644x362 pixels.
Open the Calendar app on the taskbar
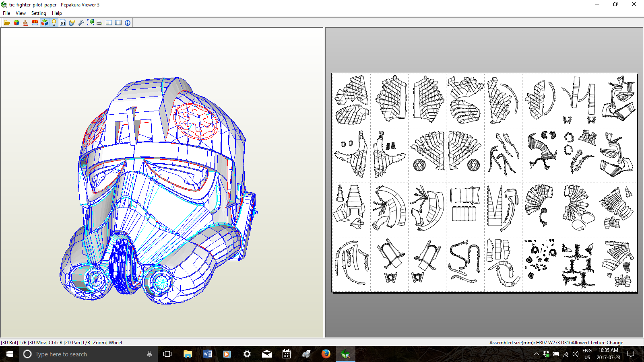point(286,354)
